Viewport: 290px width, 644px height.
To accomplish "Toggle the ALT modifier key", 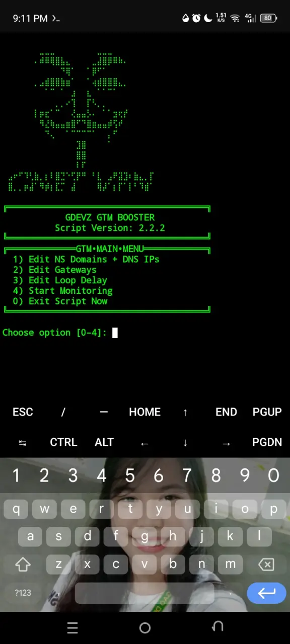I will click(104, 442).
